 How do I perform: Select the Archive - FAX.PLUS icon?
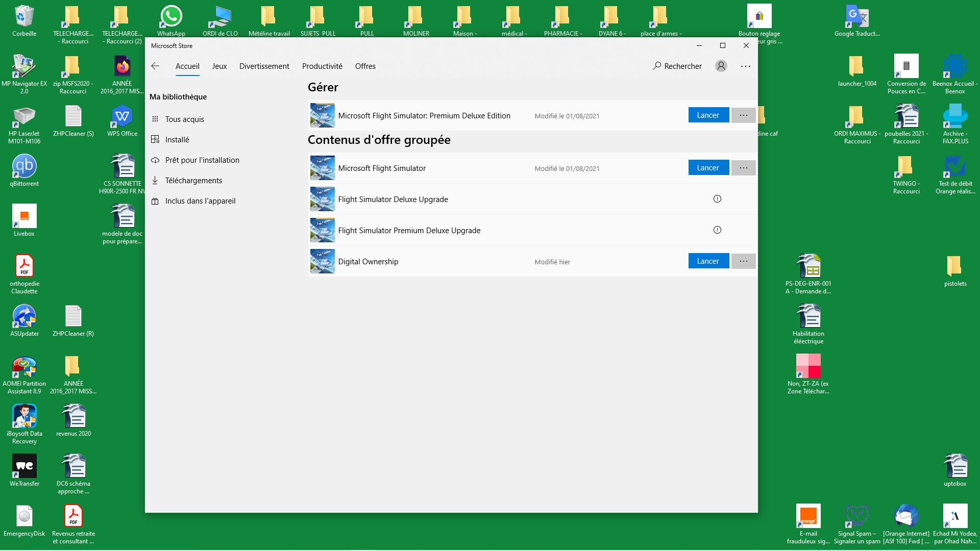[955, 124]
